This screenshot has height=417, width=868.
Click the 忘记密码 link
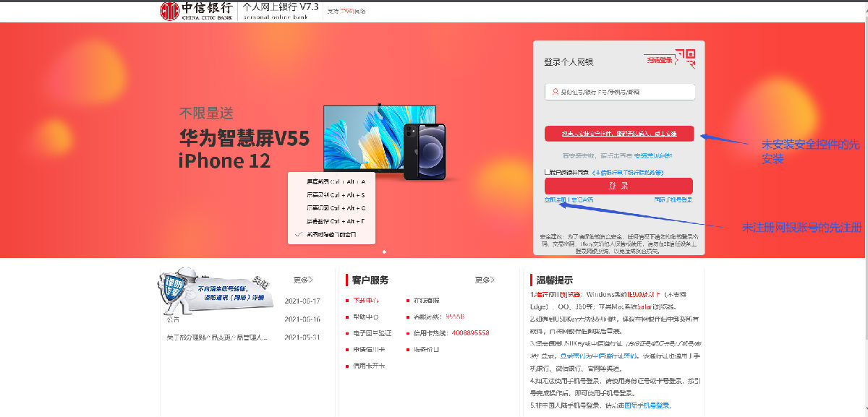click(582, 199)
